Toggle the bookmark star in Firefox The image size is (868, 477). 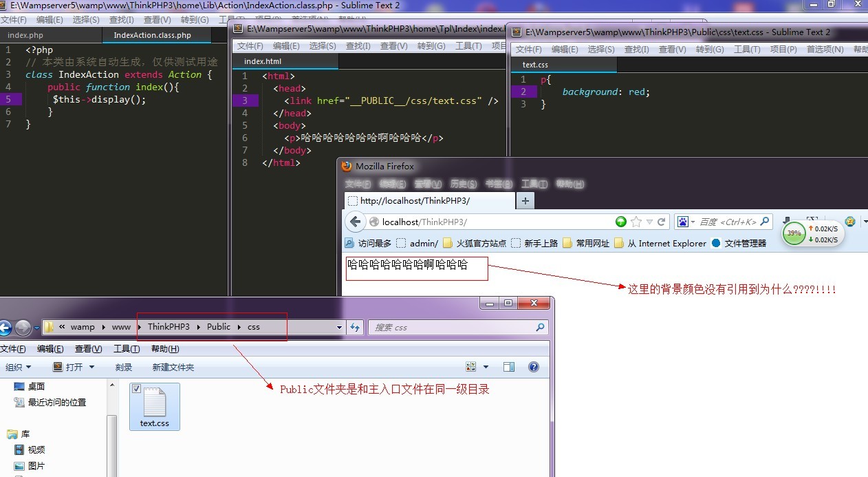tap(636, 221)
